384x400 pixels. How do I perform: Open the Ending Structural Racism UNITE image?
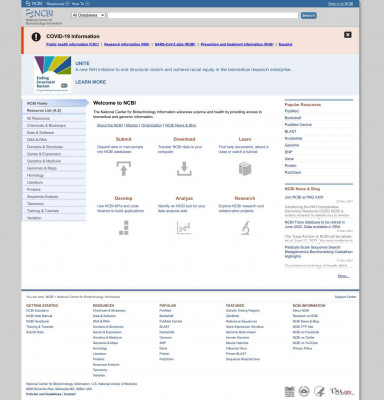pyautogui.click(x=53, y=74)
